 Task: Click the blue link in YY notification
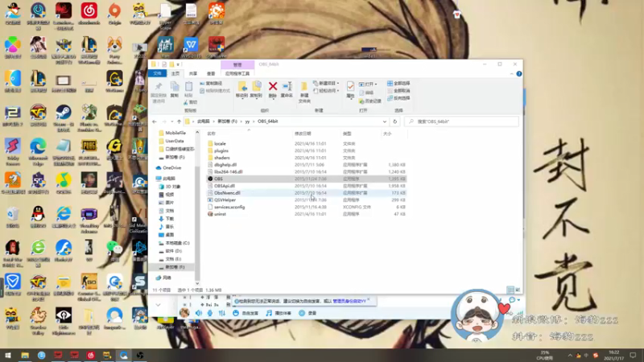(349, 301)
